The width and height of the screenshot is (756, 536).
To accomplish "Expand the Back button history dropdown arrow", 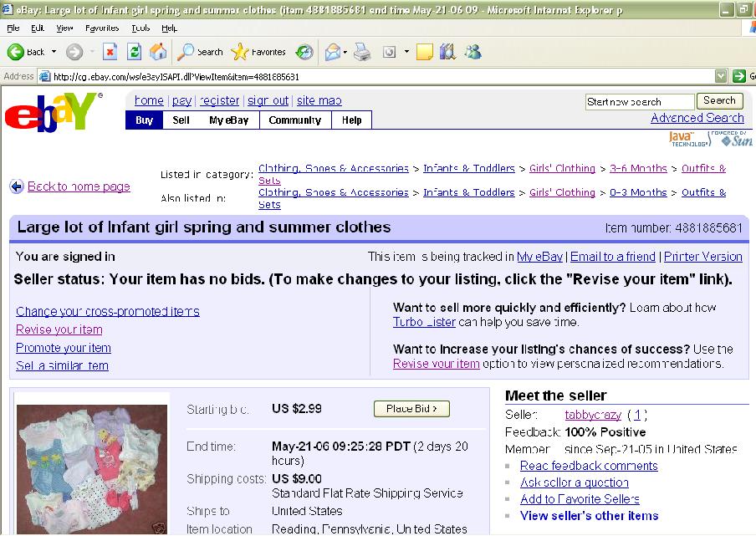I will coord(54,52).
